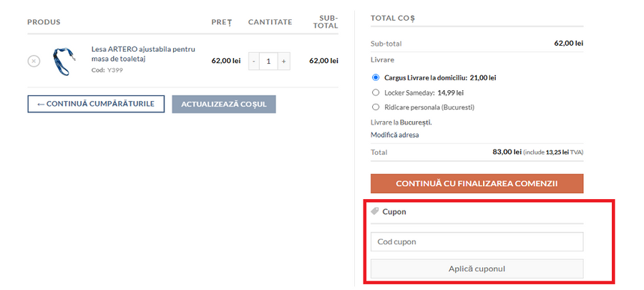Click the 83,00 lei total amount

click(x=507, y=152)
